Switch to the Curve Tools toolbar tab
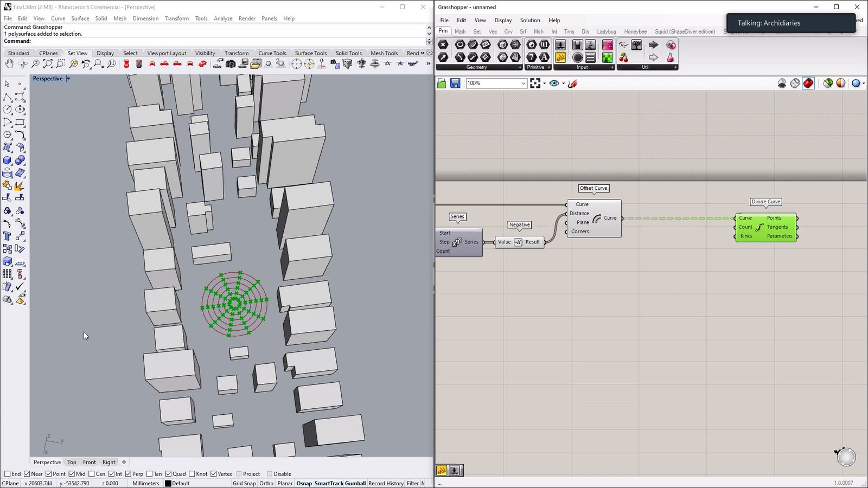 tap(272, 53)
